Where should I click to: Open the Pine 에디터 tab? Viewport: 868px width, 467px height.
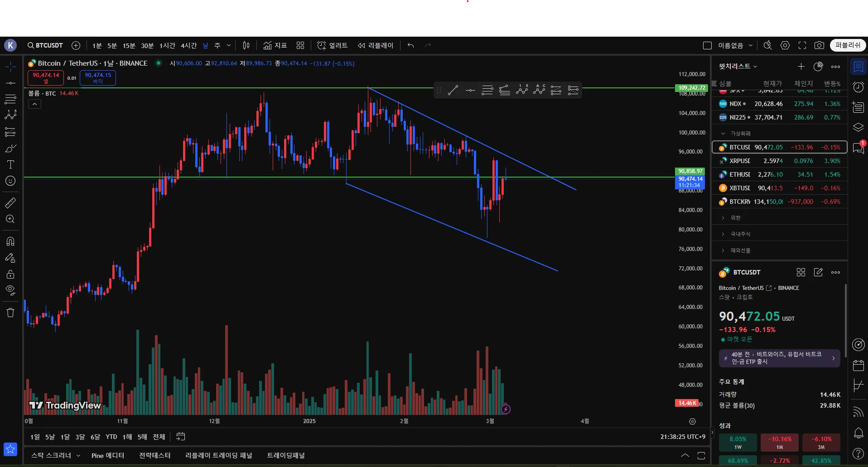(x=108, y=456)
